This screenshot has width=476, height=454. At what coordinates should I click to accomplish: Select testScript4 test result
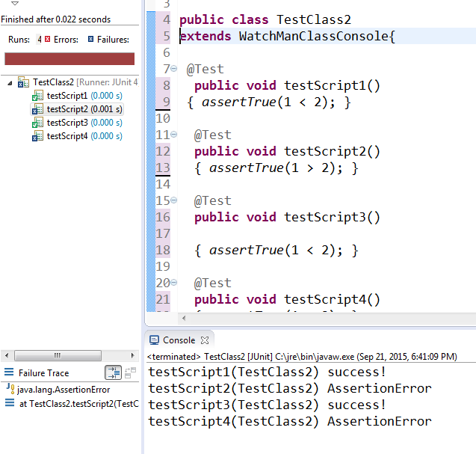click(84, 136)
